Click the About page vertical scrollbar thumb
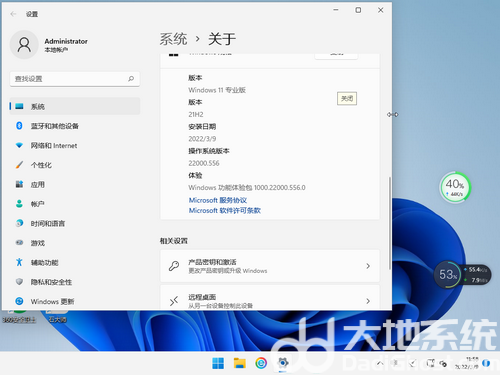This screenshot has width=500, height=375. pos(389,223)
